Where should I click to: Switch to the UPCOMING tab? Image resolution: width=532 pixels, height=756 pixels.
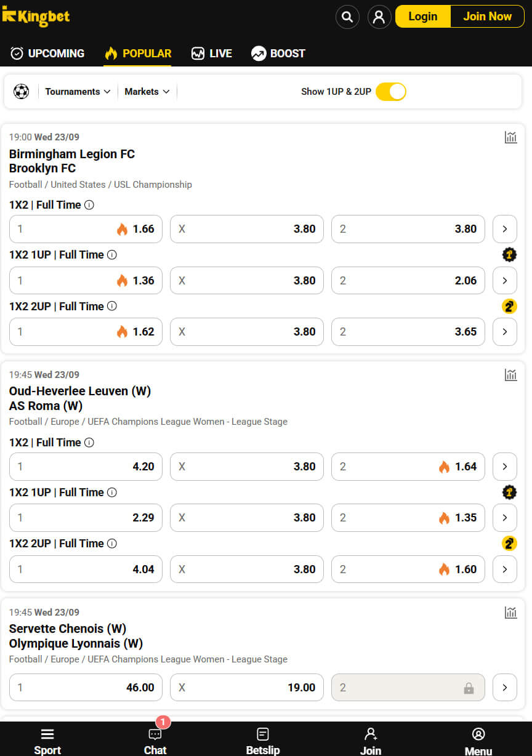point(47,54)
